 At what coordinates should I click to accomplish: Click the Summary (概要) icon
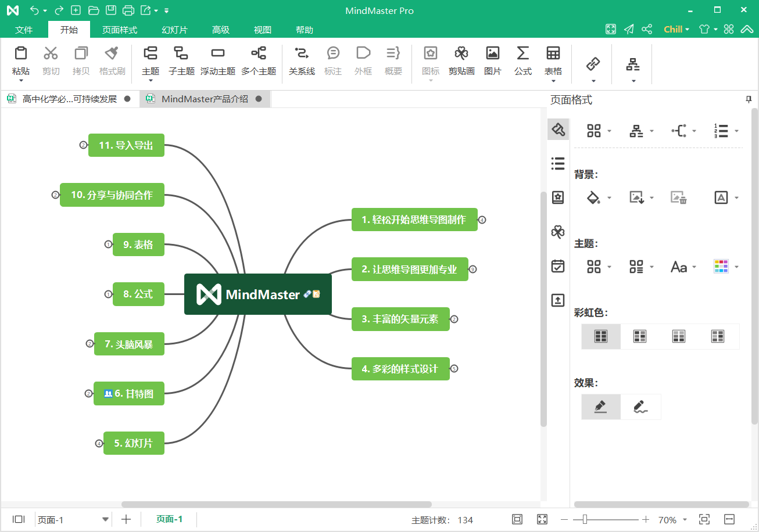coord(393,53)
